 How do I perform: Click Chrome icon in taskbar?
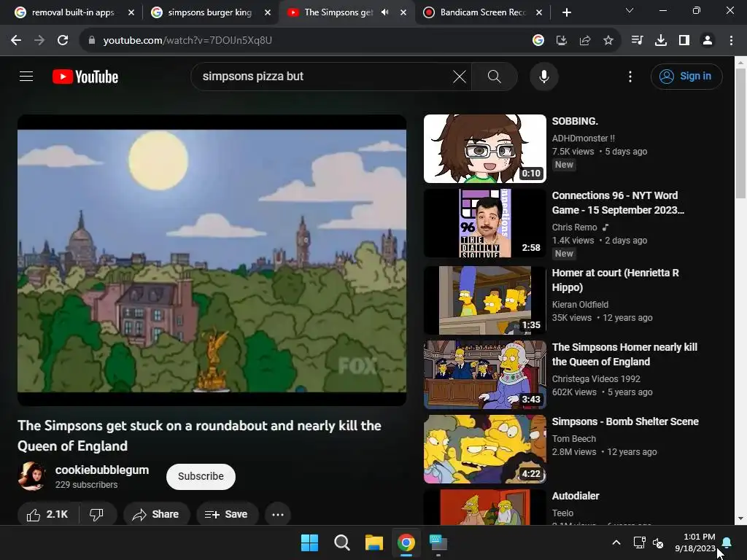pyautogui.click(x=406, y=542)
